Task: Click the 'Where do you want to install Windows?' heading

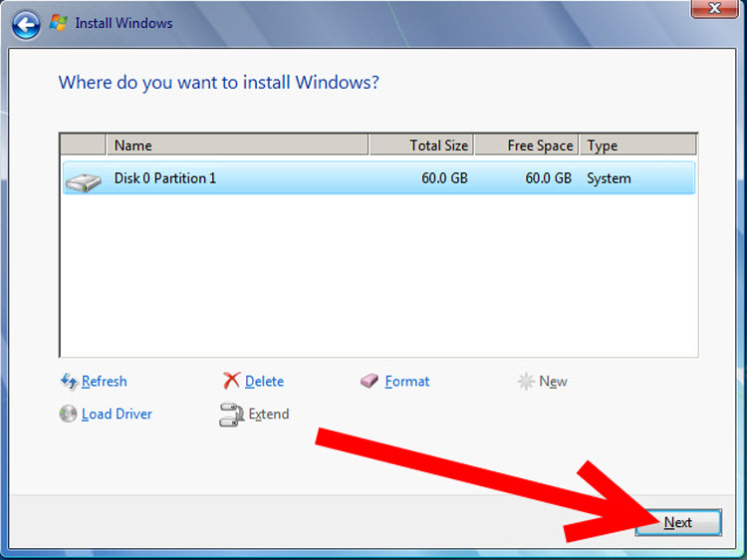Action: pos(219,83)
